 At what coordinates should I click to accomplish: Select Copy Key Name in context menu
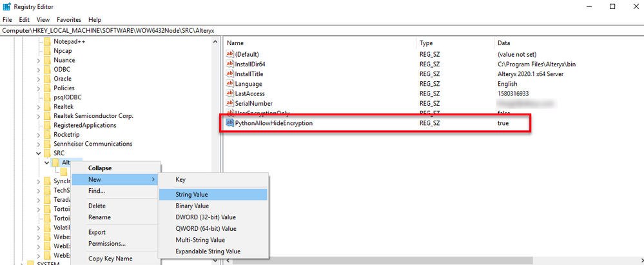[x=115, y=259]
